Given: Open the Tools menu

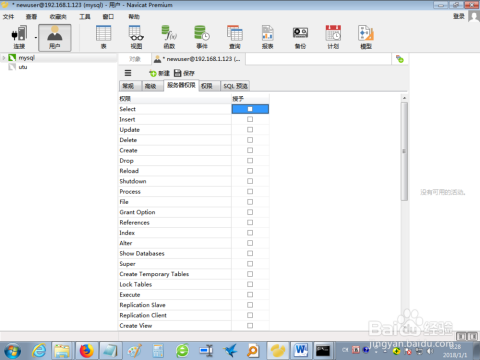Looking at the screenshot, I should point(85,16).
